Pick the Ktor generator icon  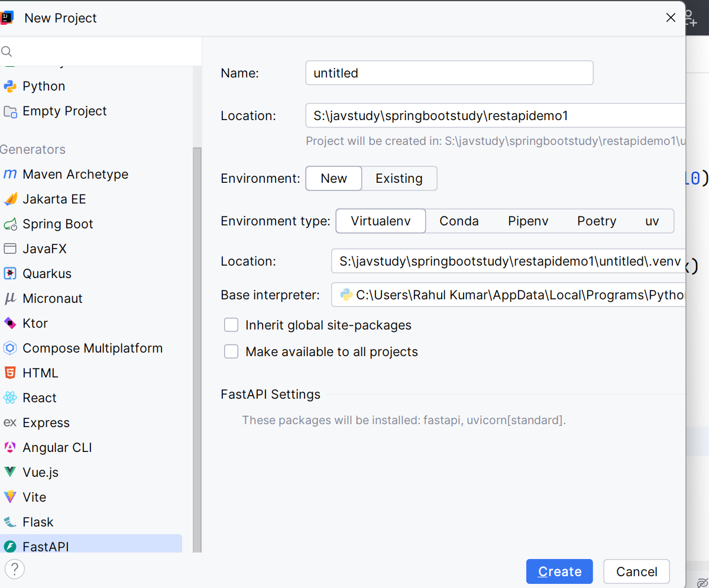[10, 324]
